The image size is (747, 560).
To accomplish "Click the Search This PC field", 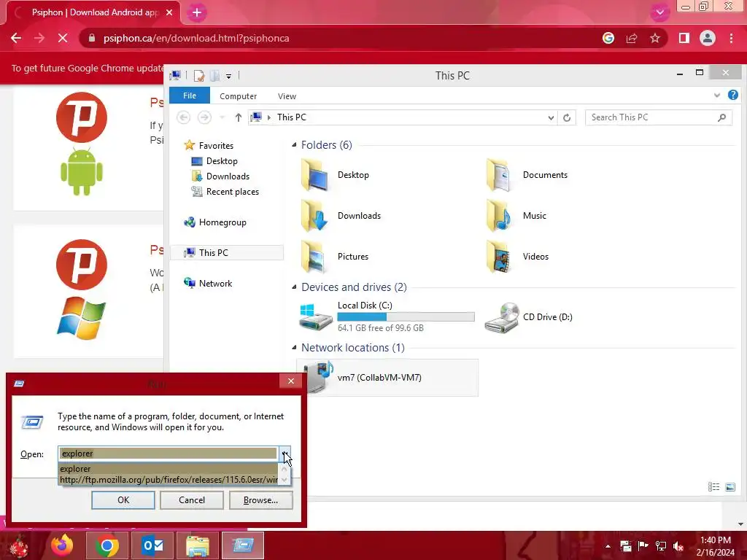I will pyautogui.click(x=658, y=117).
